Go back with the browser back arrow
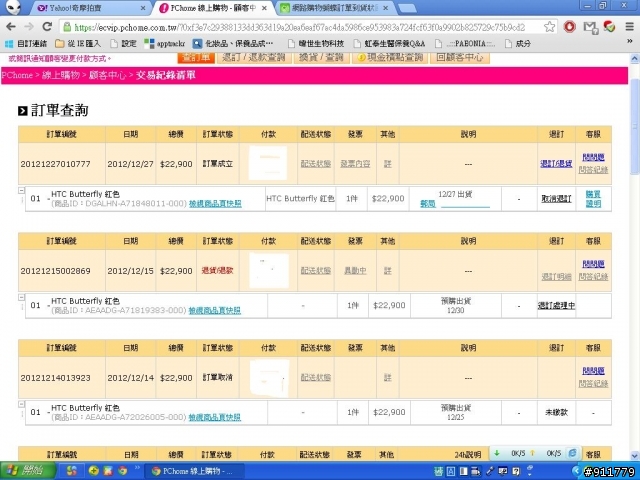 click(x=11, y=27)
